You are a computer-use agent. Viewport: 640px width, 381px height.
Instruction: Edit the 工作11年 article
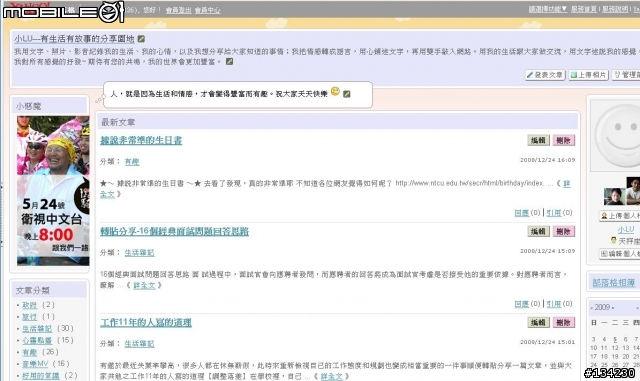(x=538, y=322)
